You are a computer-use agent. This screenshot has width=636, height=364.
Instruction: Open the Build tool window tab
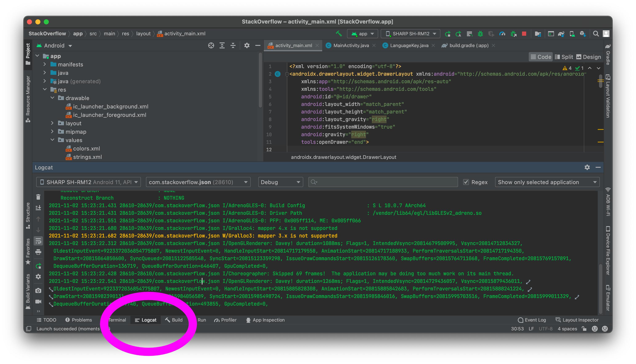point(174,320)
